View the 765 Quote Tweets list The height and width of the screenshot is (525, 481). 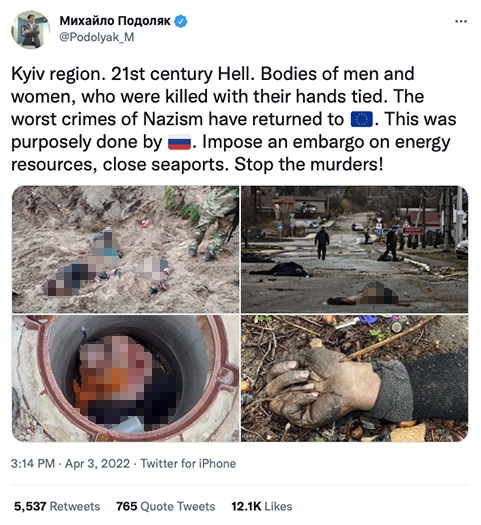166,506
